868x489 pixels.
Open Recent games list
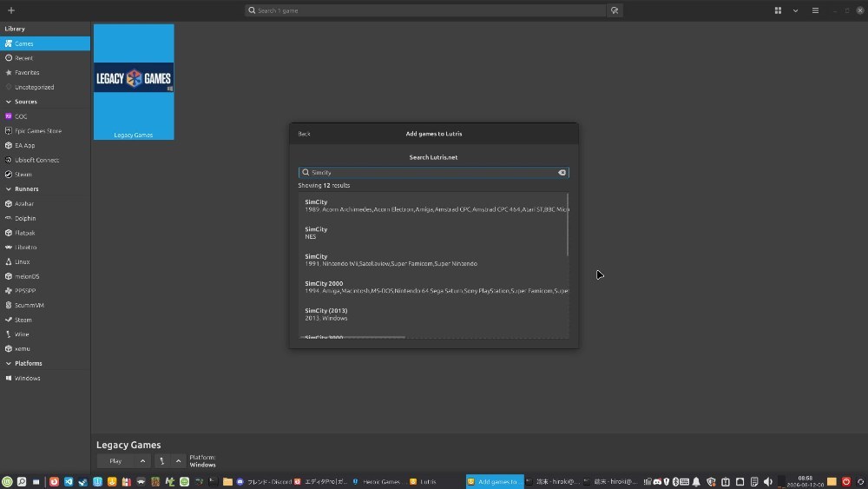[45, 57]
